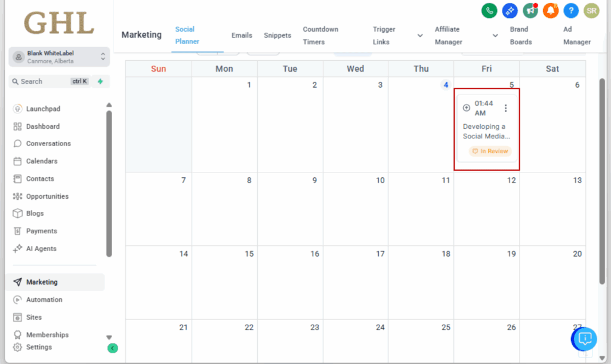
Task: Click the Contacts sidebar icon
Action: [17, 178]
